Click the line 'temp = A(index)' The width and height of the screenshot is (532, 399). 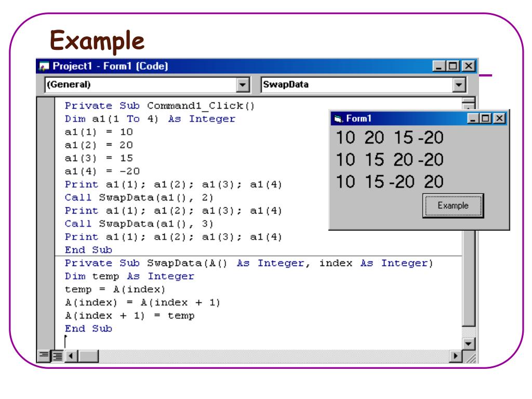[115, 289]
